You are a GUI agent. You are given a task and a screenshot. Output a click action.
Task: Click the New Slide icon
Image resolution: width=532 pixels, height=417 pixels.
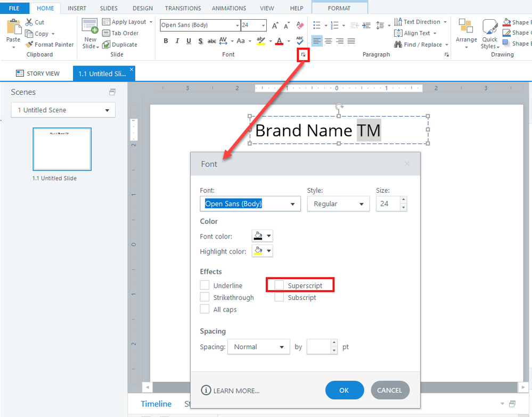tap(90, 33)
